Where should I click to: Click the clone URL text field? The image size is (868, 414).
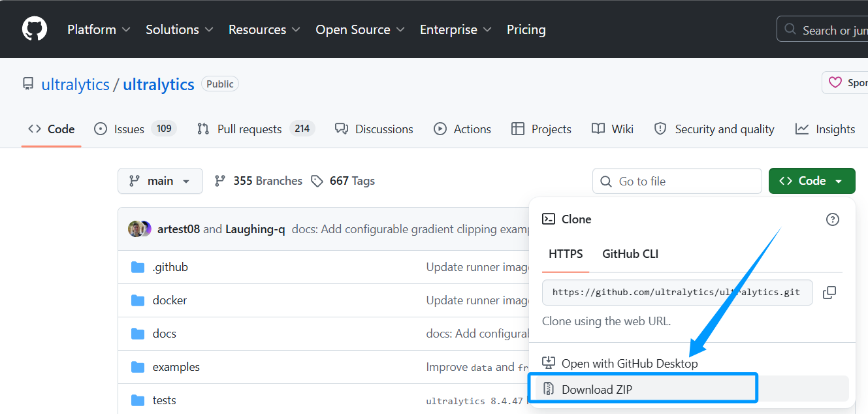click(x=677, y=293)
